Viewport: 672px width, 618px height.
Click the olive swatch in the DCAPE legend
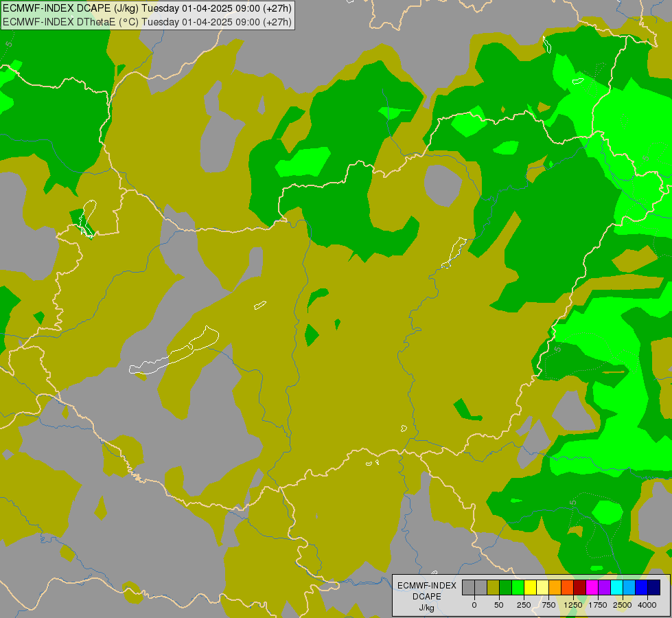click(494, 587)
